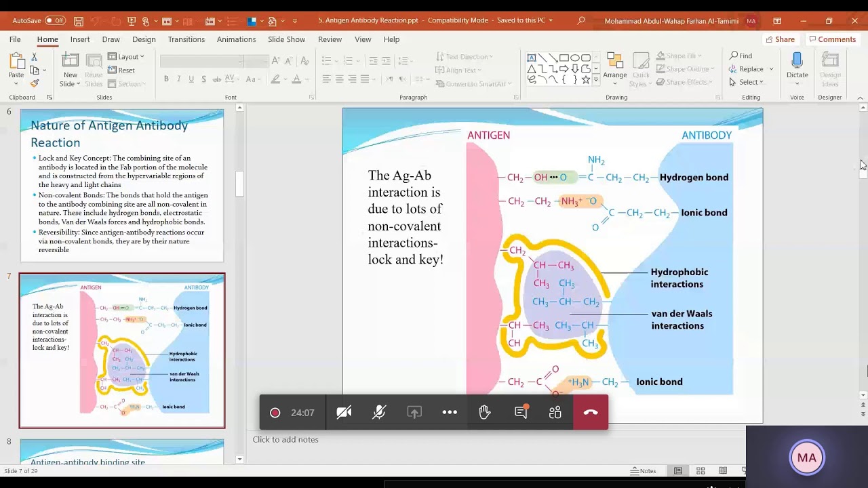868x488 pixels.
Task: Start Dictate microphone in Voice group
Action: point(797,62)
